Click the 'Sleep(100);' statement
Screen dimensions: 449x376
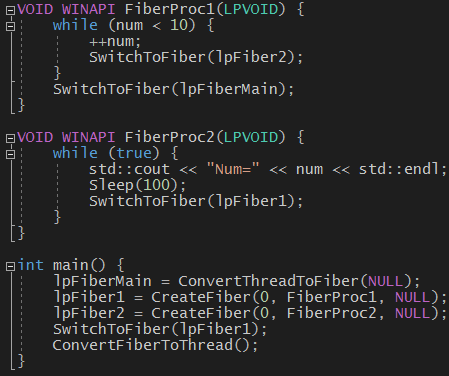point(137,185)
